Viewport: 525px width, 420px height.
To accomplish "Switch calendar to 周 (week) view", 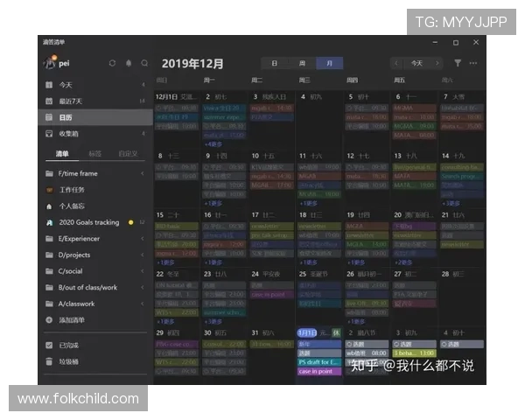I will 302,64.
